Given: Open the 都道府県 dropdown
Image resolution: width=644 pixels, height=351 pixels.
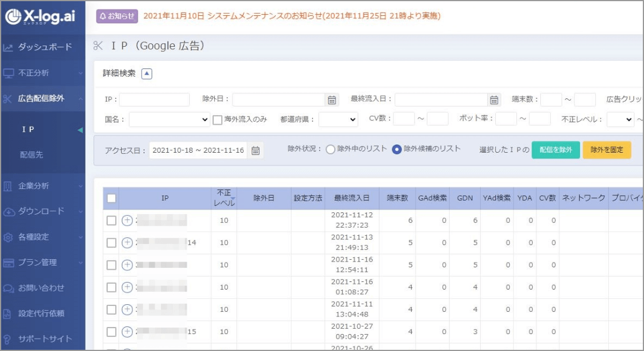Looking at the screenshot, I should [x=338, y=119].
